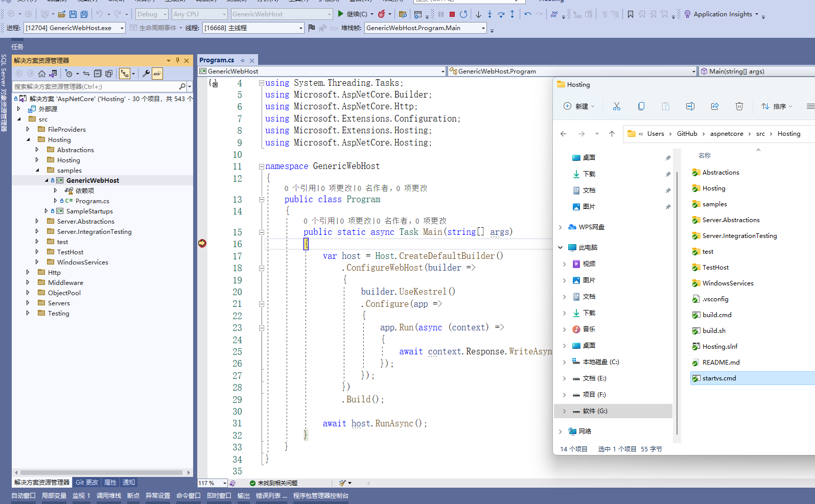
Task: Switch to Git 更改 tab
Action: (x=86, y=483)
